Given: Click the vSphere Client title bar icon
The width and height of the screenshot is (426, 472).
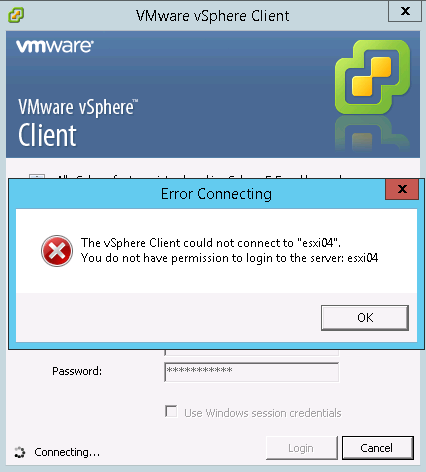Looking at the screenshot, I should click(16, 15).
